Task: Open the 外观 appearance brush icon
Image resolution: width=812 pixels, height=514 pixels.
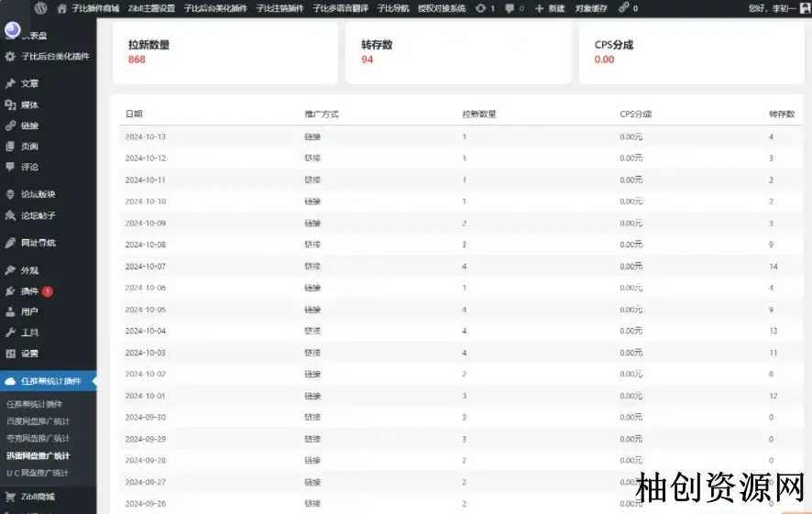Action: [x=11, y=270]
